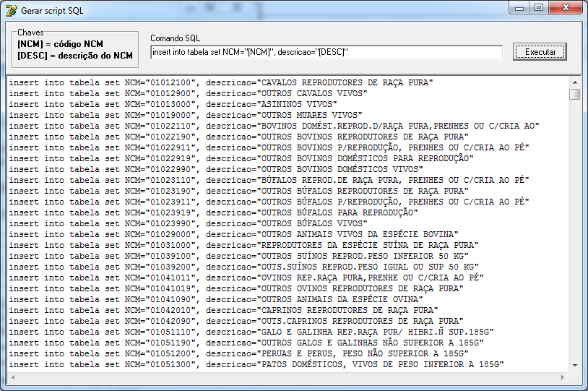This screenshot has width=588, height=391.
Task: Close the Gerar script SQL window
Action: tap(566, 8)
